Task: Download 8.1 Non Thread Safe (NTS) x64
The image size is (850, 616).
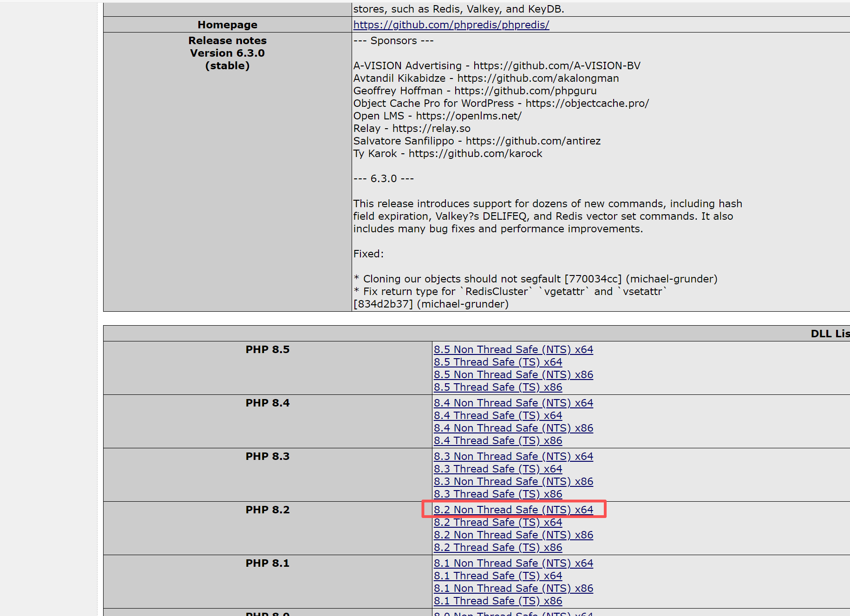Action: pos(513,563)
